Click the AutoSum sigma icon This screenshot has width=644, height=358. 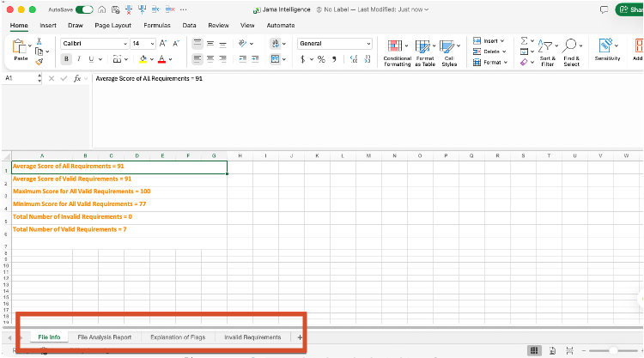click(524, 40)
